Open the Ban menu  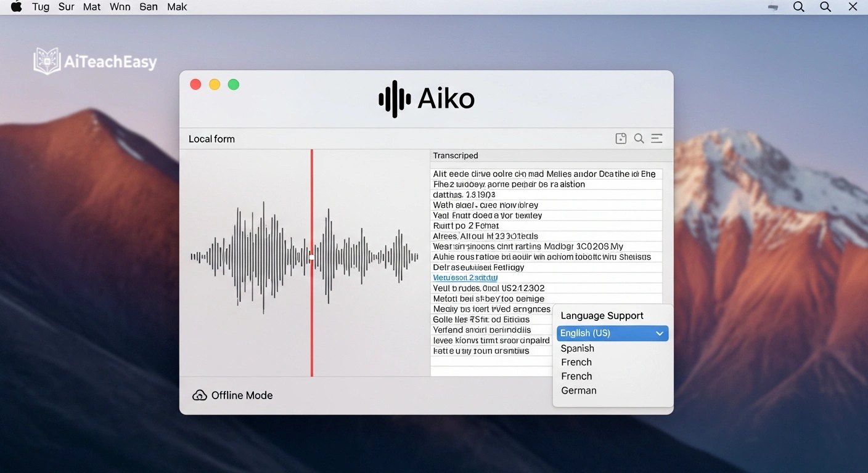click(149, 7)
